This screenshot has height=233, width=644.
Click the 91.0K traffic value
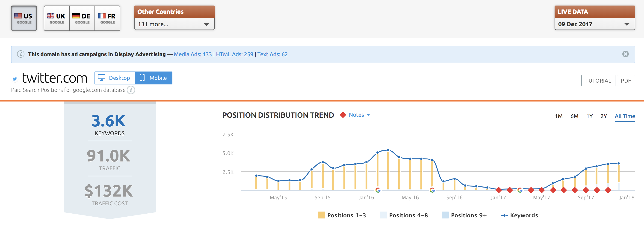pos(109,156)
